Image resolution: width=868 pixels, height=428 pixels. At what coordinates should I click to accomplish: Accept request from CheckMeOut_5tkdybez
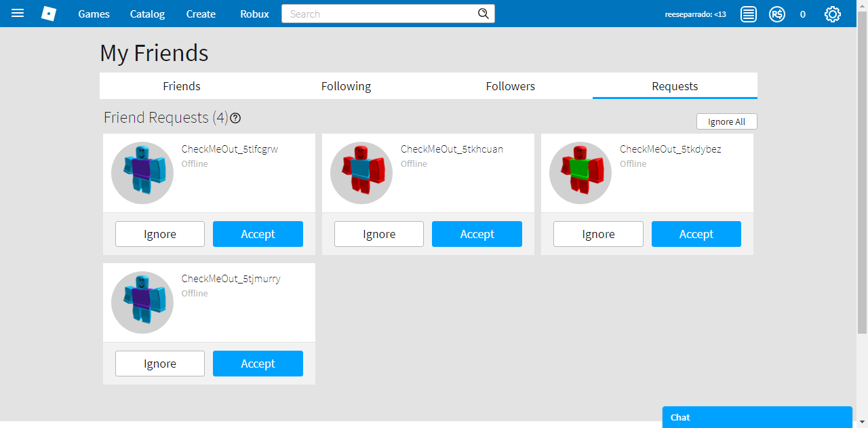pos(696,234)
